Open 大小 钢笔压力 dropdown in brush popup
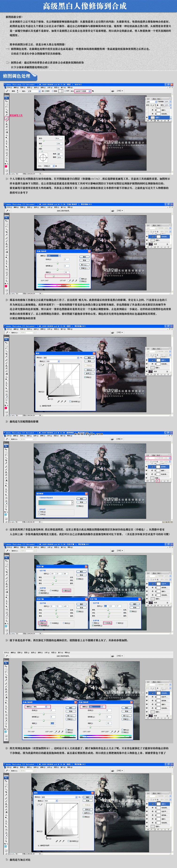The height and width of the screenshot is (868, 177). point(49,166)
